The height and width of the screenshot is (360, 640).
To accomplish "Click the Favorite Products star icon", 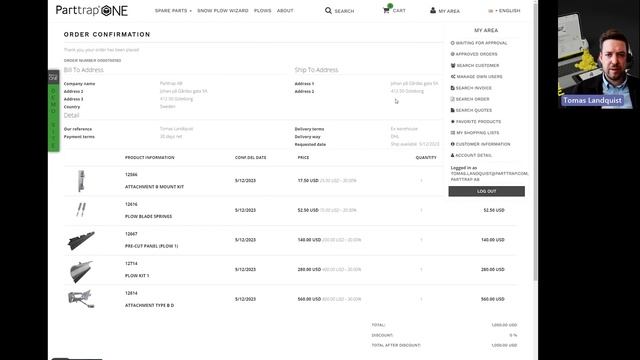I will pyautogui.click(x=452, y=122).
